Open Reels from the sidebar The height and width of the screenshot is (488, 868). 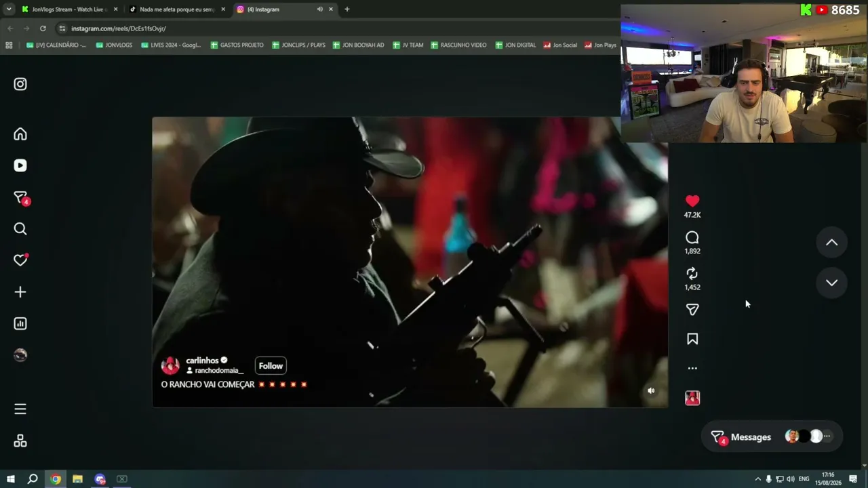coord(20,165)
